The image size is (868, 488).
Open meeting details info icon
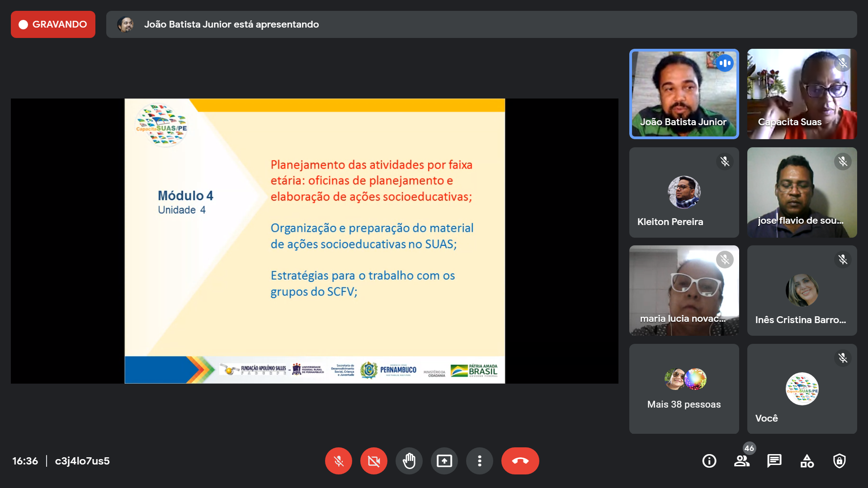(x=709, y=461)
